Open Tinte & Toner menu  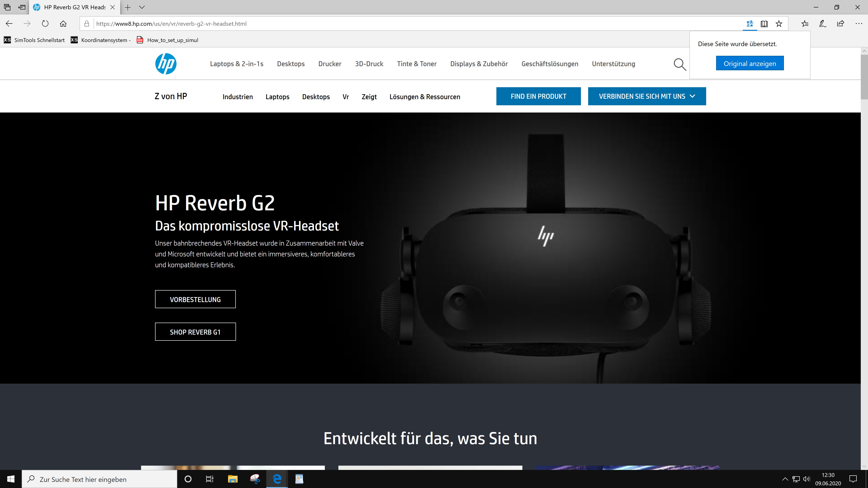point(416,64)
